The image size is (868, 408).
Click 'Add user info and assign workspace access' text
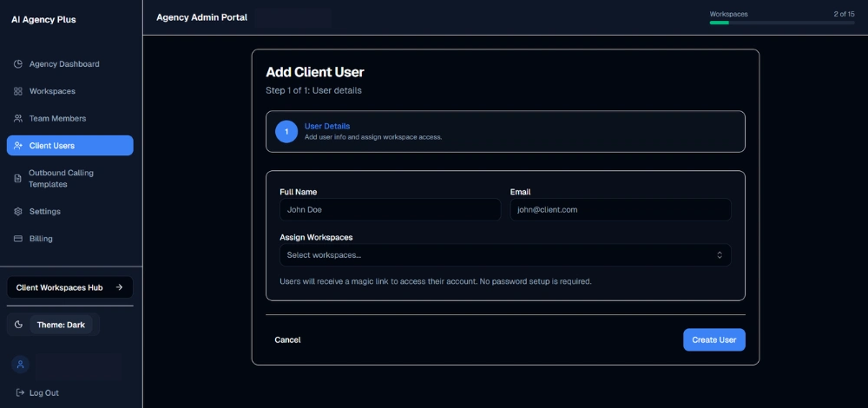pos(373,137)
